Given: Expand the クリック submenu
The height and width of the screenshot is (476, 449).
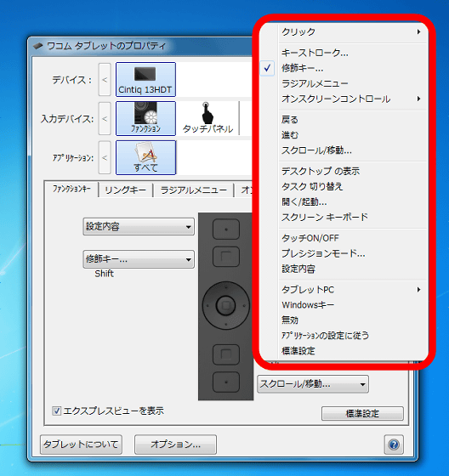Looking at the screenshot, I should point(351,31).
